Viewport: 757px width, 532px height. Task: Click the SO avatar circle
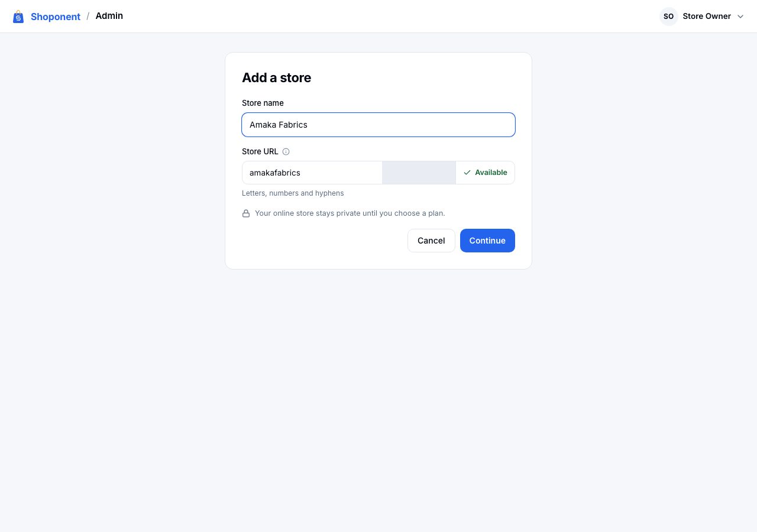pyautogui.click(x=668, y=17)
